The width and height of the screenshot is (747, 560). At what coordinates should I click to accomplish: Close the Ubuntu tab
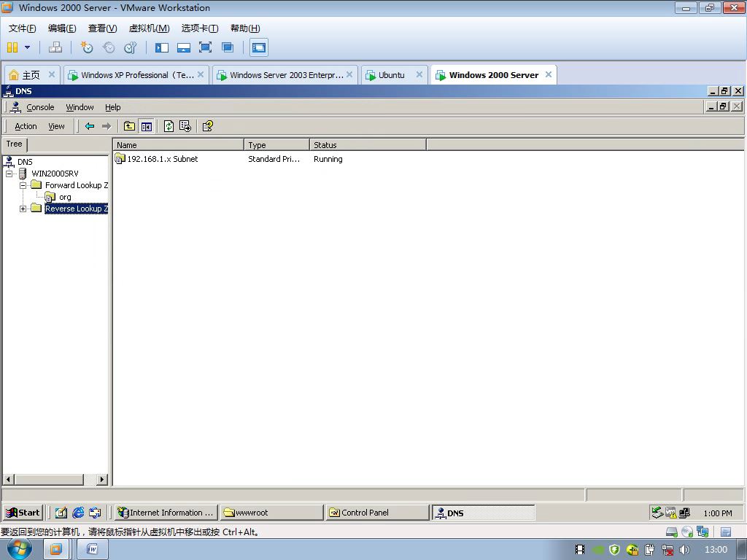[x=419, y=74]
